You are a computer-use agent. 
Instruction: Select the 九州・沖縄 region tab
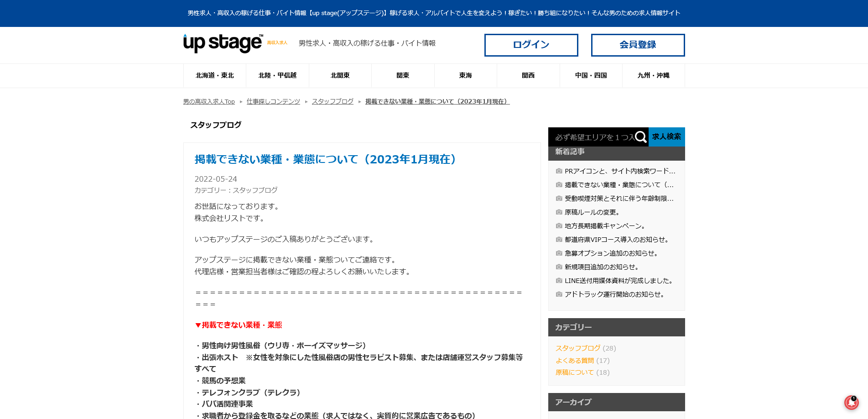click(x=654, y=76)
